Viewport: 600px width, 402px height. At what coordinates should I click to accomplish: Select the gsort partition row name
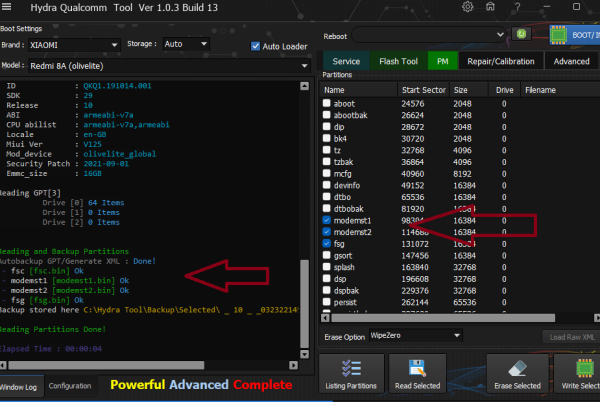(x=343, y=256)
